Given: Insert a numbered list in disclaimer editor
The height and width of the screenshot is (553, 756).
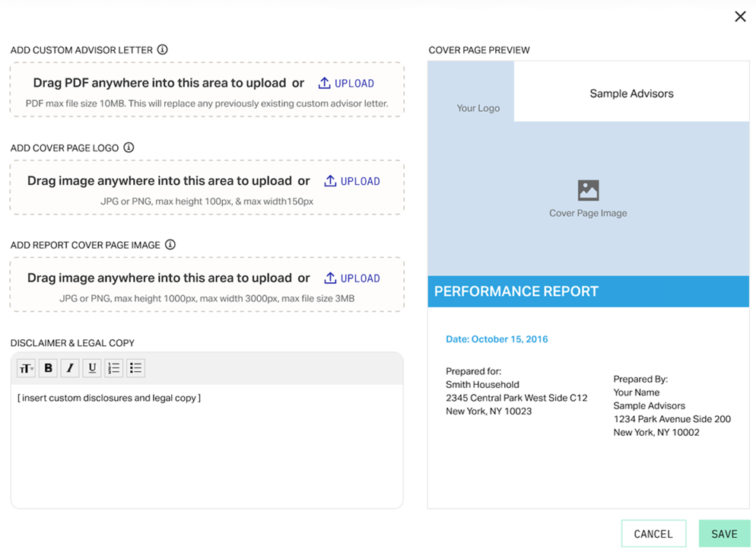Looking at the screenshot, I should point(114,368).
